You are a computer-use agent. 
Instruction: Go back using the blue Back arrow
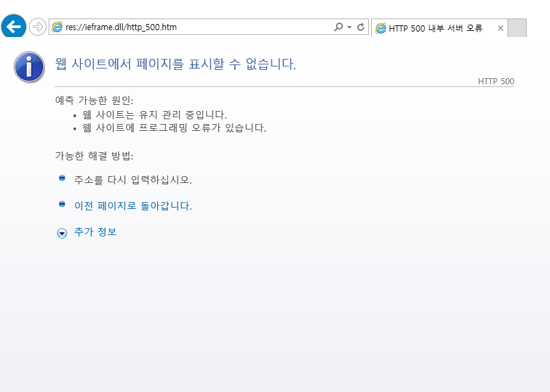tap(14, 26)
